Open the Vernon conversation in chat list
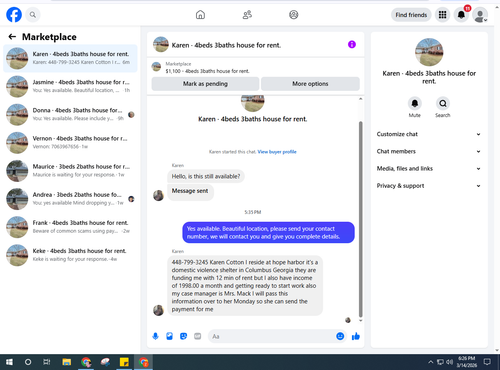Viewport: 500px width, 370px height. [x=70, y=143]
